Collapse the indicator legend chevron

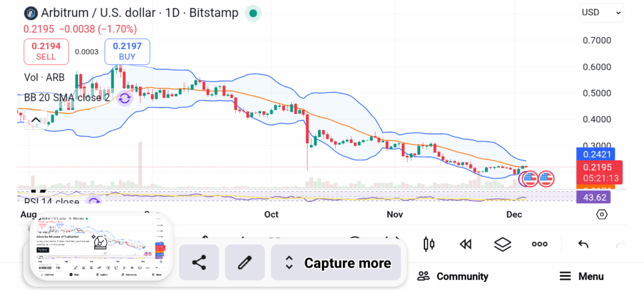pos(36,120)
